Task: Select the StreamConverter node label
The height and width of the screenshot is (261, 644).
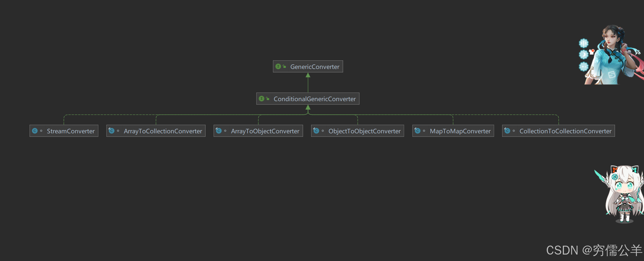Action: tap(71, 131)
